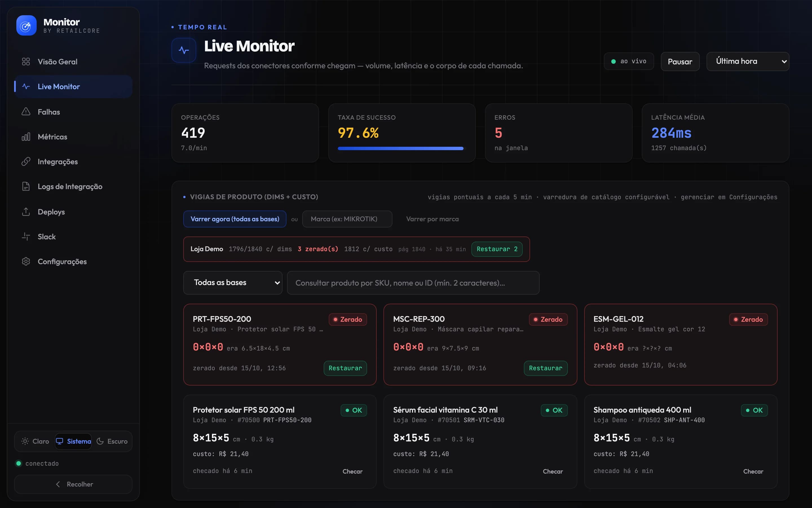Screen dimensions: 812x508
Task: Click the Deploys upload icon
Action: [26, 212]
